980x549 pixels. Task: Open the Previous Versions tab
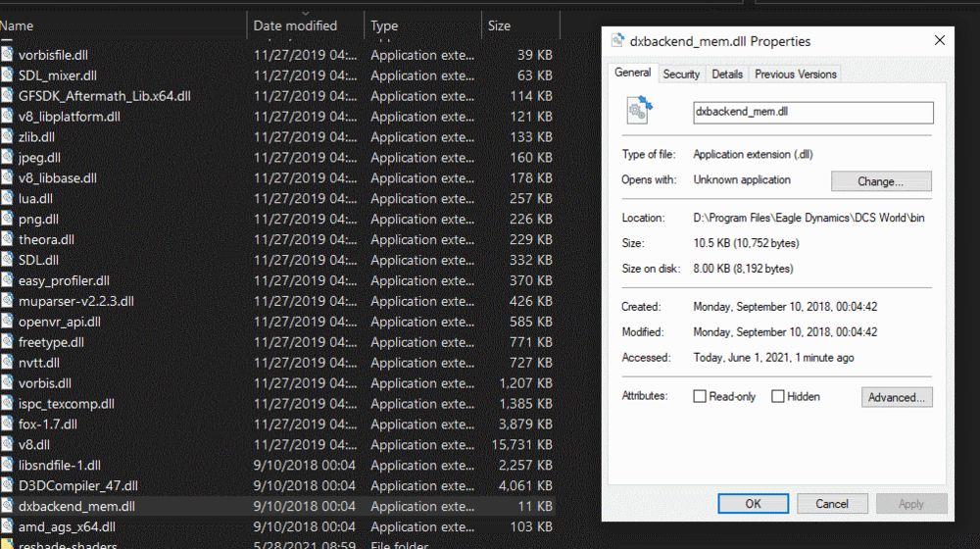pos(796,74)
